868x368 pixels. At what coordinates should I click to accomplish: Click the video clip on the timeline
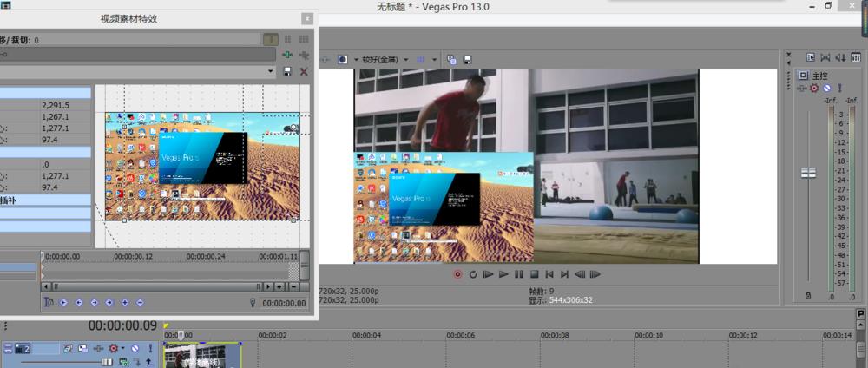(x=202, y=355)
